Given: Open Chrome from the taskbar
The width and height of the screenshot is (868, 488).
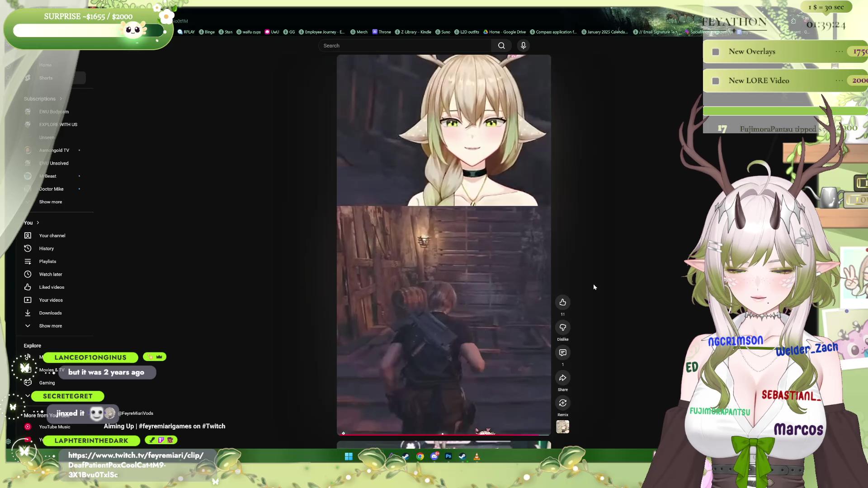Looking at the screenshot, I should pos(420,456).
